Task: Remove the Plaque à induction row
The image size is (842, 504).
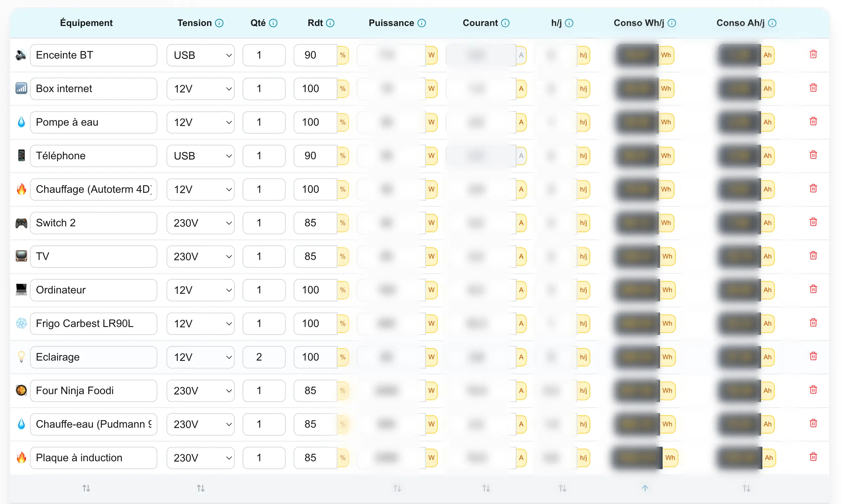Action: tap(813, 457)
